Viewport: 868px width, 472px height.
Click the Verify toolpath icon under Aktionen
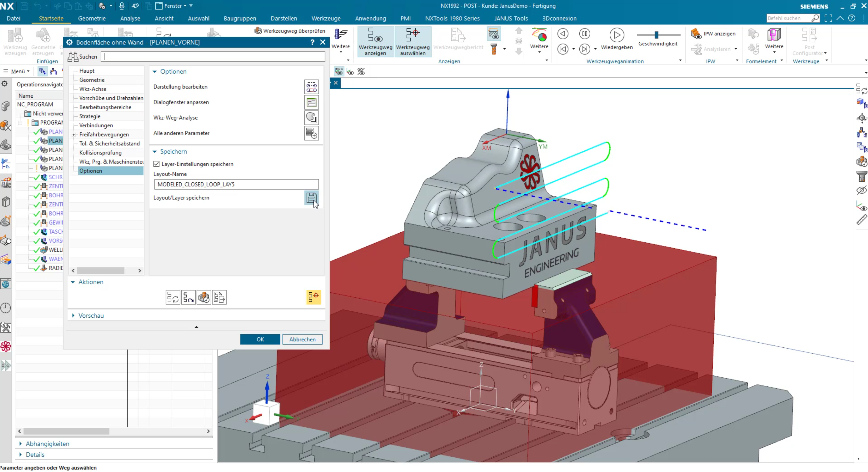(204, 298)
